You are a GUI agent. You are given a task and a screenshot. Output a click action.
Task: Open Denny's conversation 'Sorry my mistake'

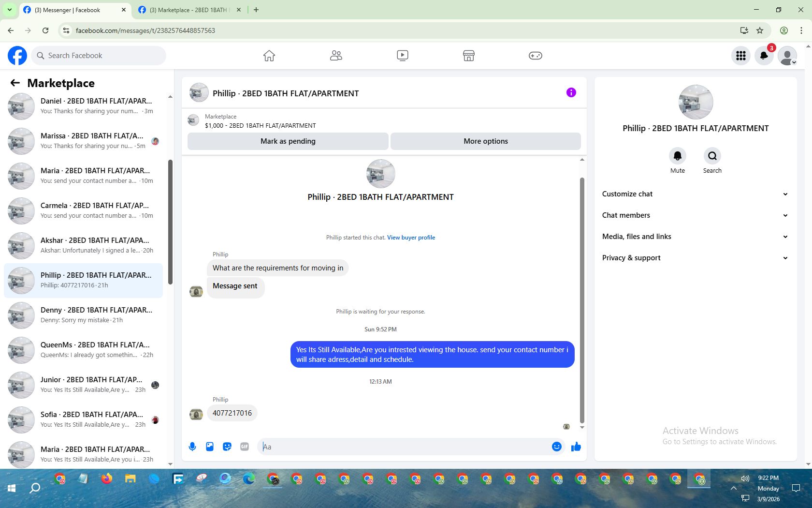(x=83, y=315)
